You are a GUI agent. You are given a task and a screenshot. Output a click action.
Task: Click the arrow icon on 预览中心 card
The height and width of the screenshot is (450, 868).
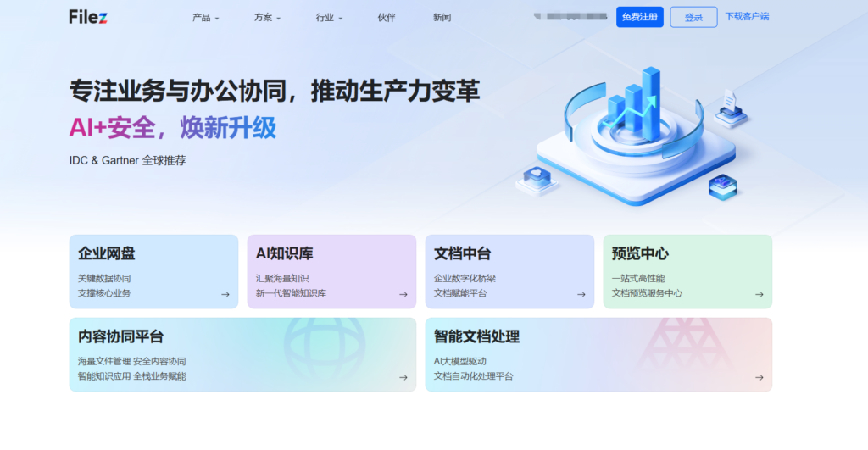point(759,294)
